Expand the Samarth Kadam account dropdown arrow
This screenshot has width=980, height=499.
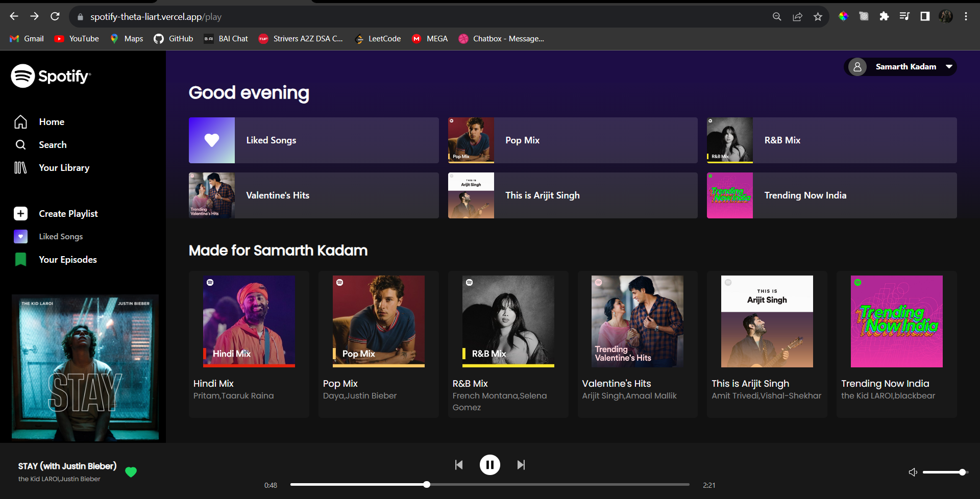(949, 67)
